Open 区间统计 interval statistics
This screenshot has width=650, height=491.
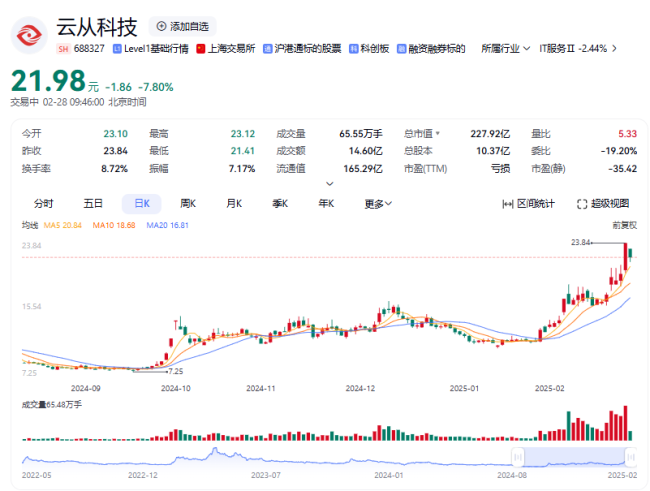(x=529, y=204)
